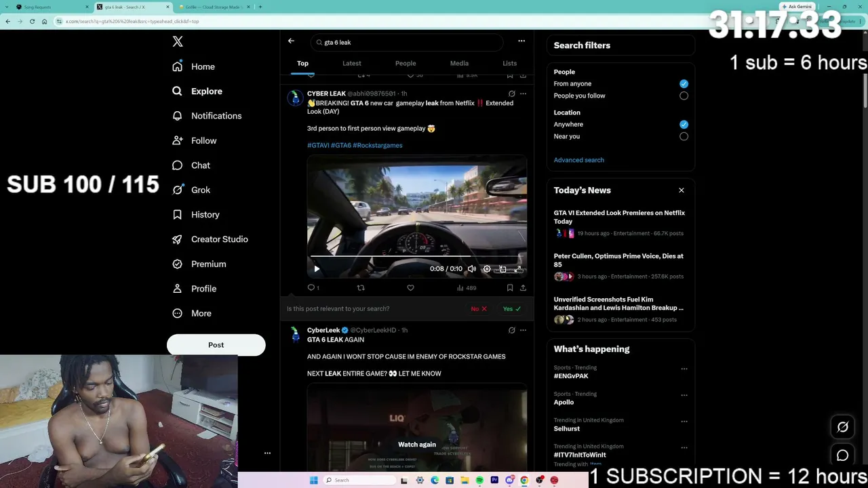Open Premiere Pro from the taskbar
Screen dimensions: 868x488
pyautogui.click(x=494, y=480)
